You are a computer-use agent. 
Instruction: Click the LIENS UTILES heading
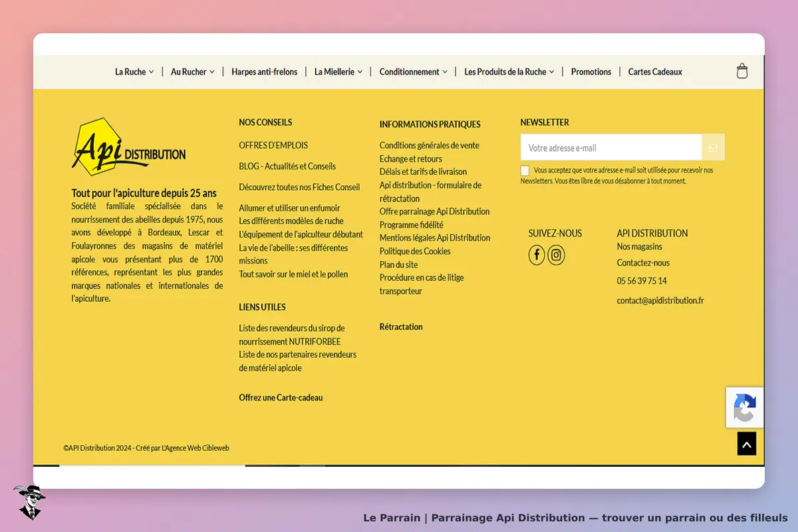(262, 307)
